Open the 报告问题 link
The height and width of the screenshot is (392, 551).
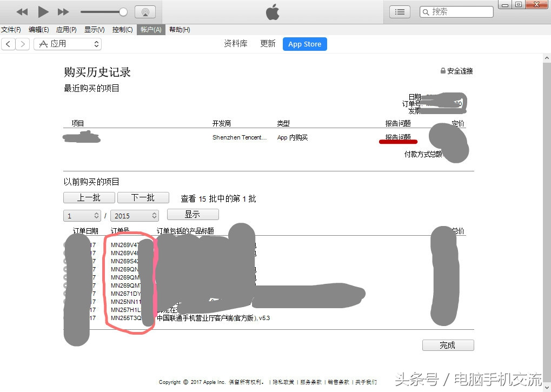click(x=398, y=137)
